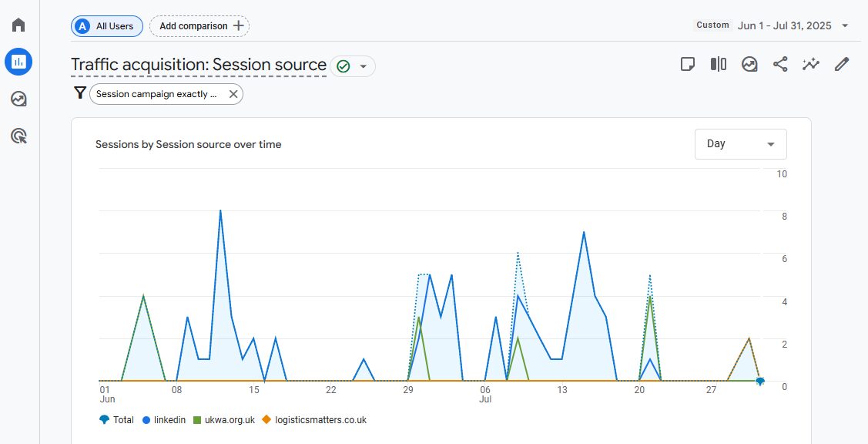Open the date range dropdown arrow

point(845,26)
